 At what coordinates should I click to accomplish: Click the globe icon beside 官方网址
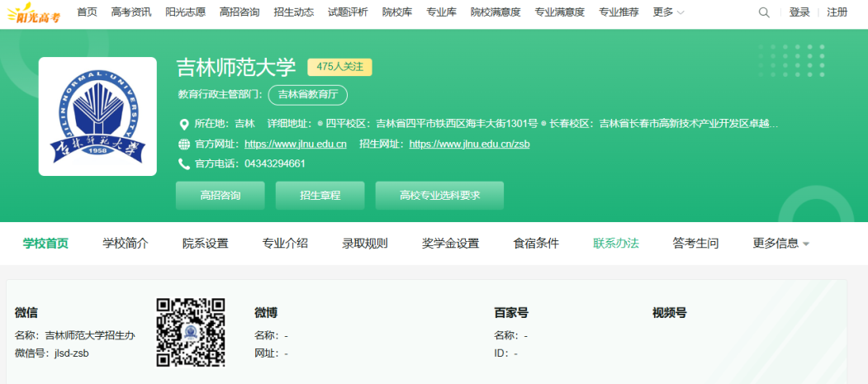[184, 145]
